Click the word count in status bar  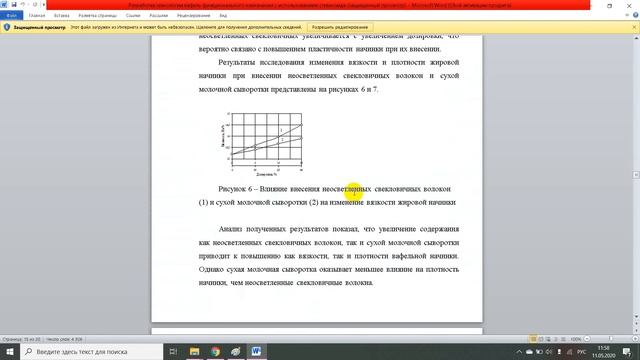64,339
